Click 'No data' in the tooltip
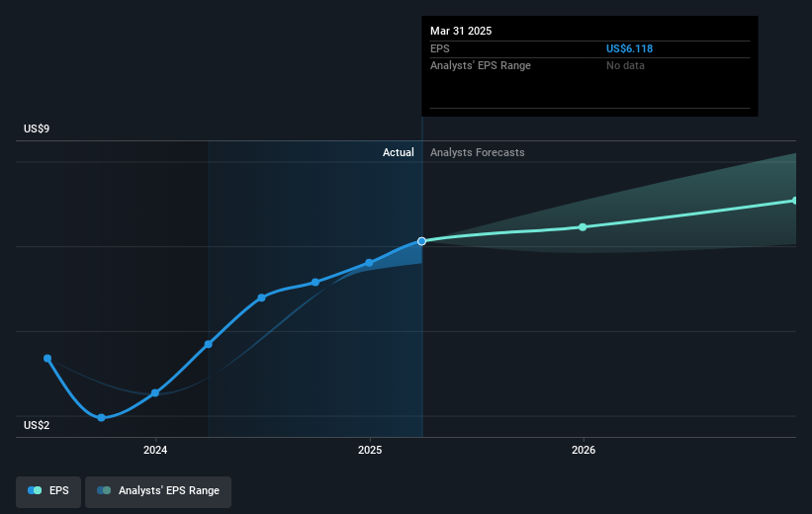Viewport: 812px width, 514px height. click(626, 66)
